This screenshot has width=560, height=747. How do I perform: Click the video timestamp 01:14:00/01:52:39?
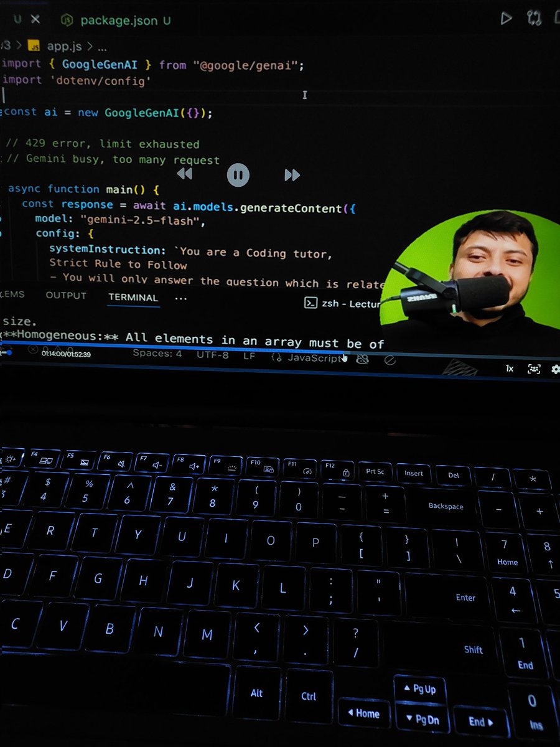click(66, 354)
